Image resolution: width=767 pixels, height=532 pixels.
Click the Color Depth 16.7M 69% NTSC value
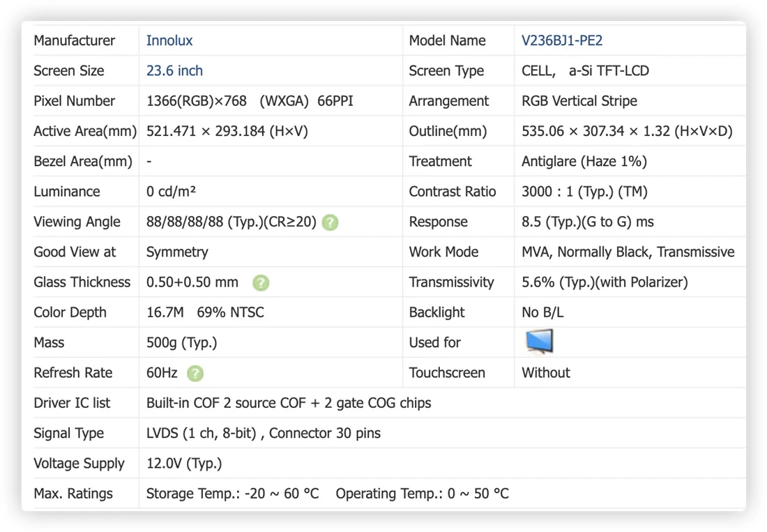coord(205,312)
